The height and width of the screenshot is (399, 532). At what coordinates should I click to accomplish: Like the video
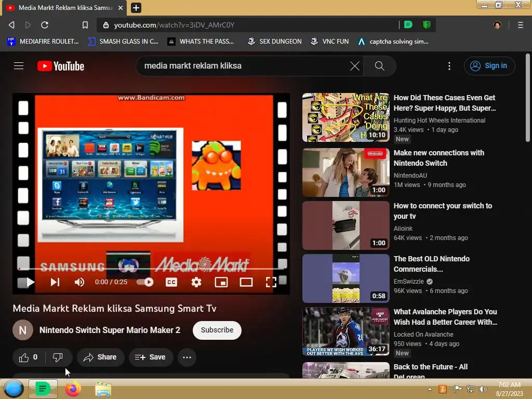point(29,357)
